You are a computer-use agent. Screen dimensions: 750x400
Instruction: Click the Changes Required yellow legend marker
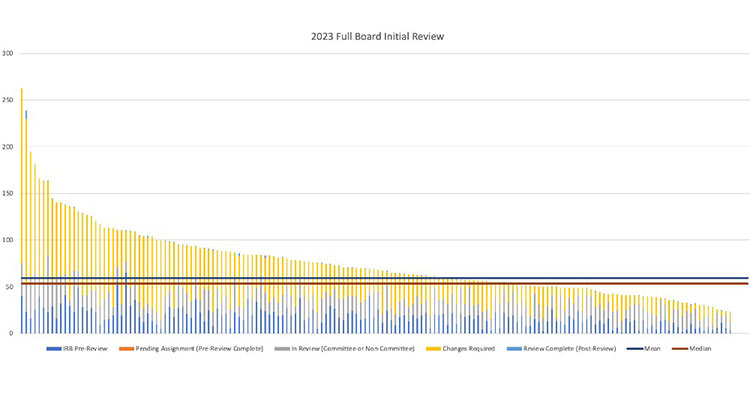point(432,348)
